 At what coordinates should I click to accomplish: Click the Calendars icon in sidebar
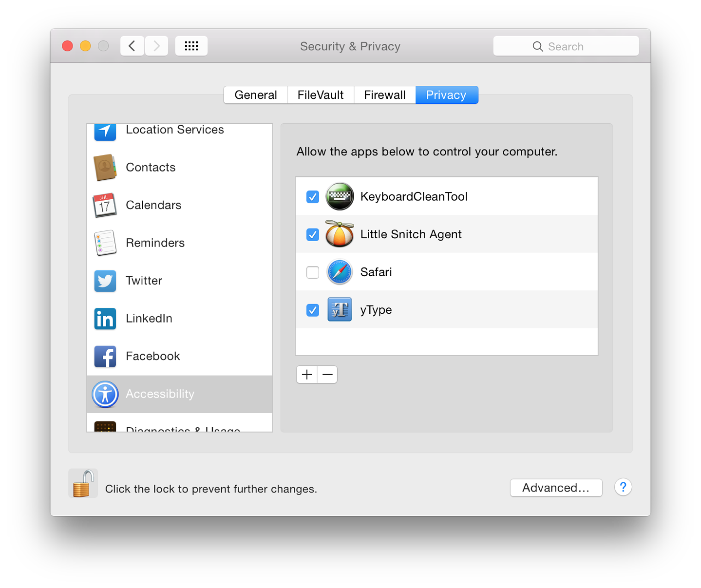(x=105, y=205)
